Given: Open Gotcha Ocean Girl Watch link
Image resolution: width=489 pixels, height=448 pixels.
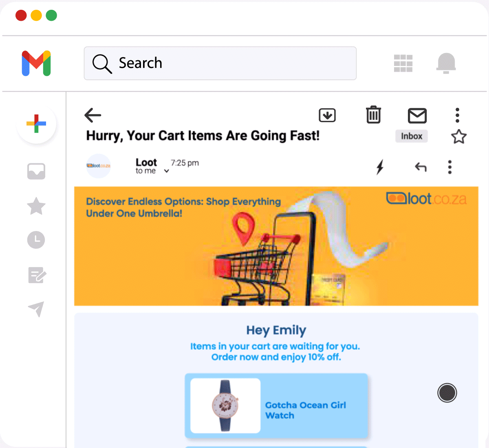Looking at the screenshot, I should tap(306, 410).
